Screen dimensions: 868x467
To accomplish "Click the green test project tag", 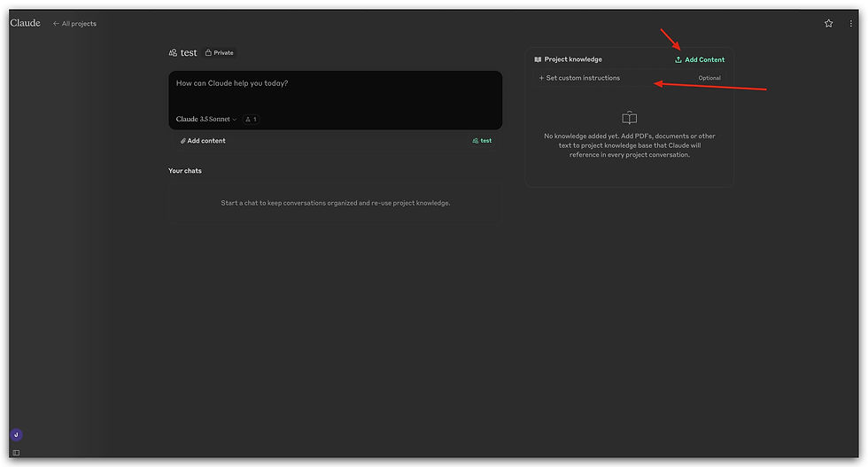I will click(x=482, y=141).
